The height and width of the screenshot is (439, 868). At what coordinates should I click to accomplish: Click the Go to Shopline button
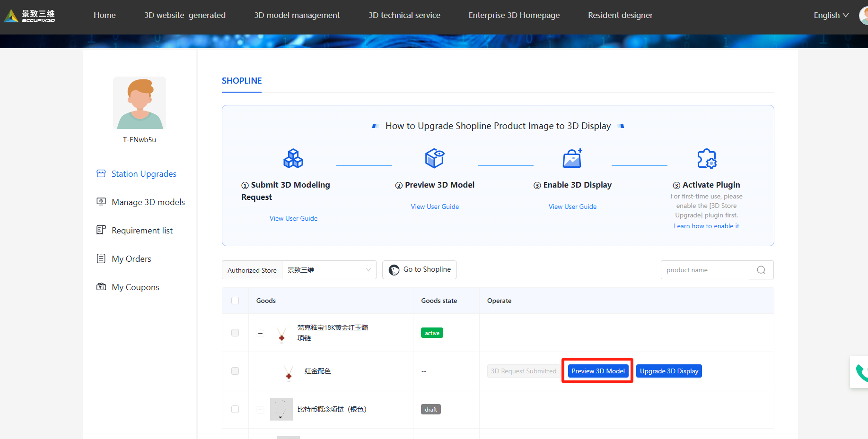[420, 270]
